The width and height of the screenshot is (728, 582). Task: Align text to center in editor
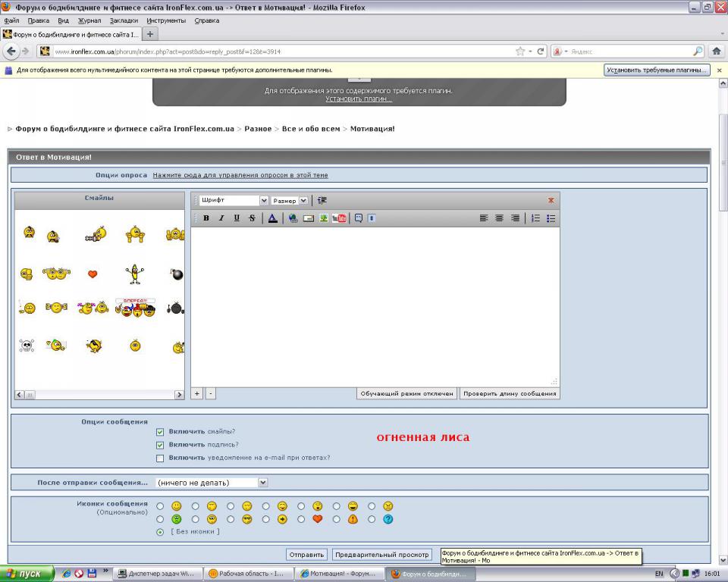tap(499, 218)
